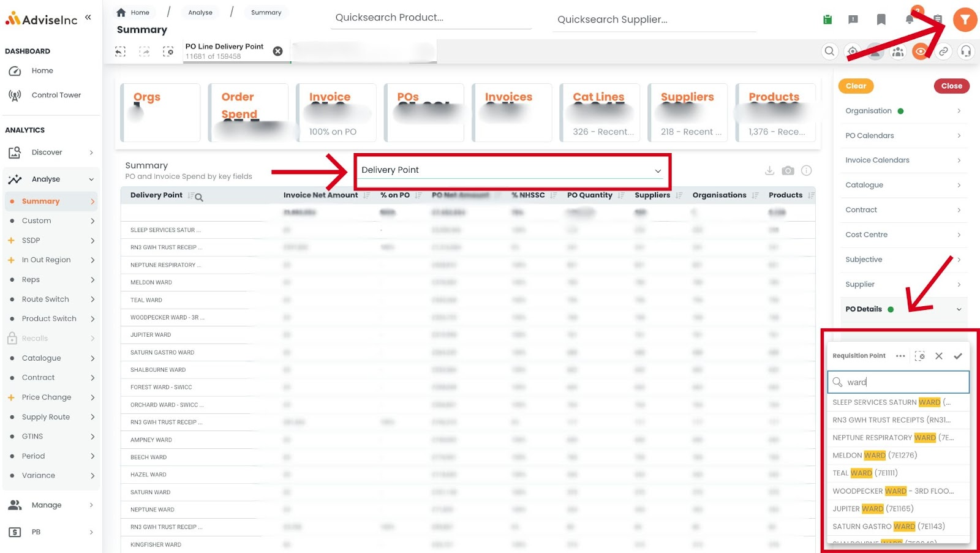Search within Delivery Point column
980x553 pixels.
pyautogui.click(x=199, y=197)
